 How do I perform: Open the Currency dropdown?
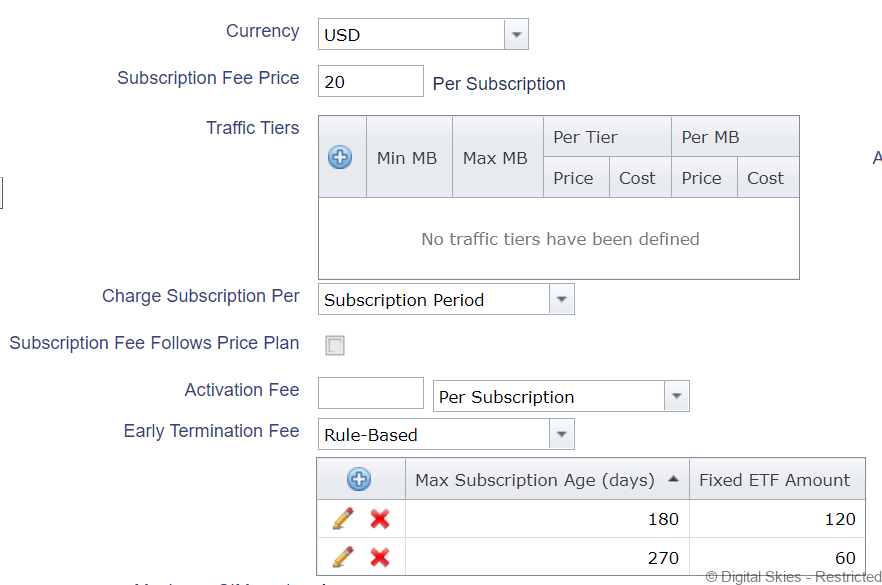tap(516, 35)
